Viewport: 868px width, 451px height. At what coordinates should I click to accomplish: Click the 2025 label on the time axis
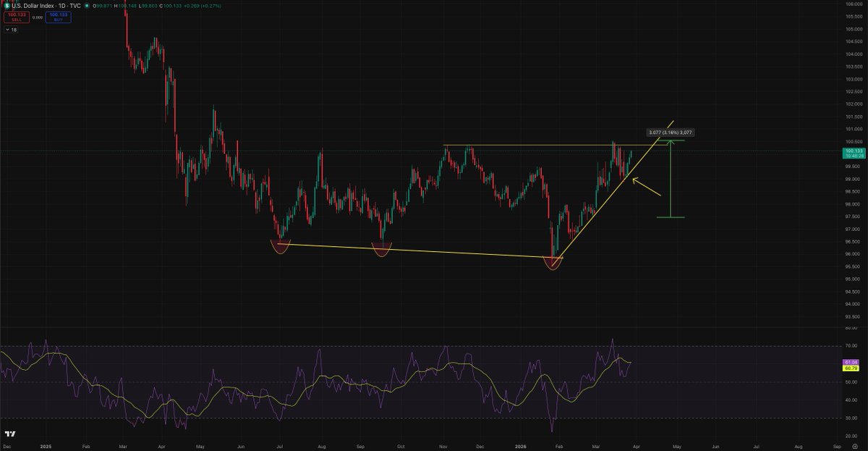click(46, 447)
